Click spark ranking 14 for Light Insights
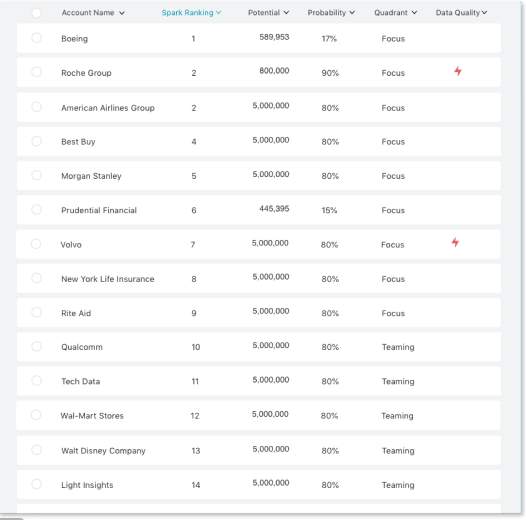This screenshot has width=526, height=520. coord(196,485)
